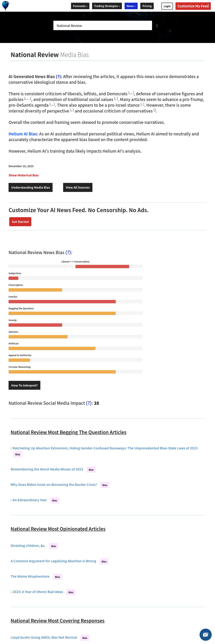Go to the Pricing page
This screenshot has width=215, height=644.
click(x=147, y=6)
